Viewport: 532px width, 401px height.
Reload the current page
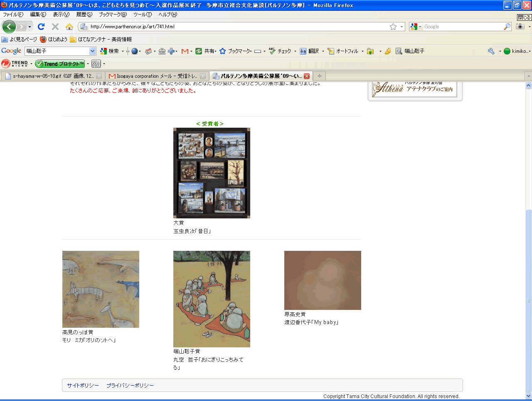[x=41, y=27]
